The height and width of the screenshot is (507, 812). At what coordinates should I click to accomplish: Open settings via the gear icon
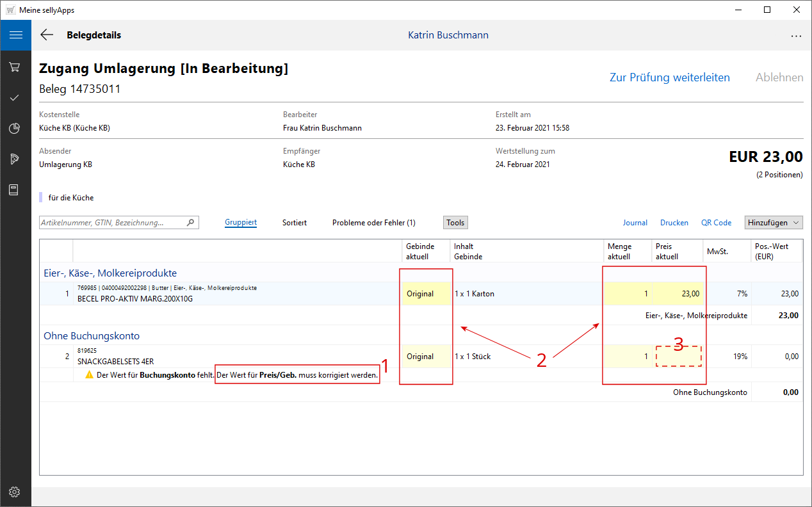coord(15,492)
